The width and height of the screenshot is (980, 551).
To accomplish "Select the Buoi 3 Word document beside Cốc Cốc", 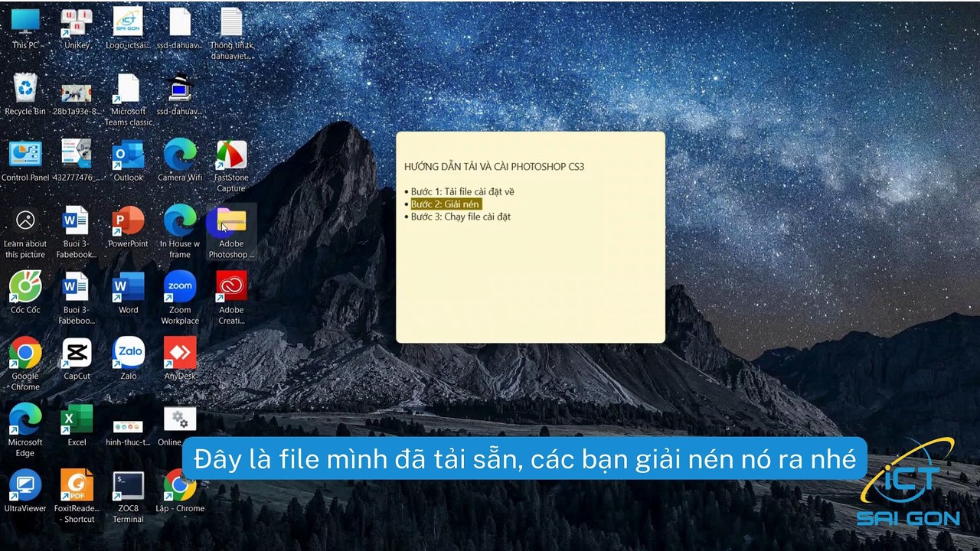I will (77, 298).
